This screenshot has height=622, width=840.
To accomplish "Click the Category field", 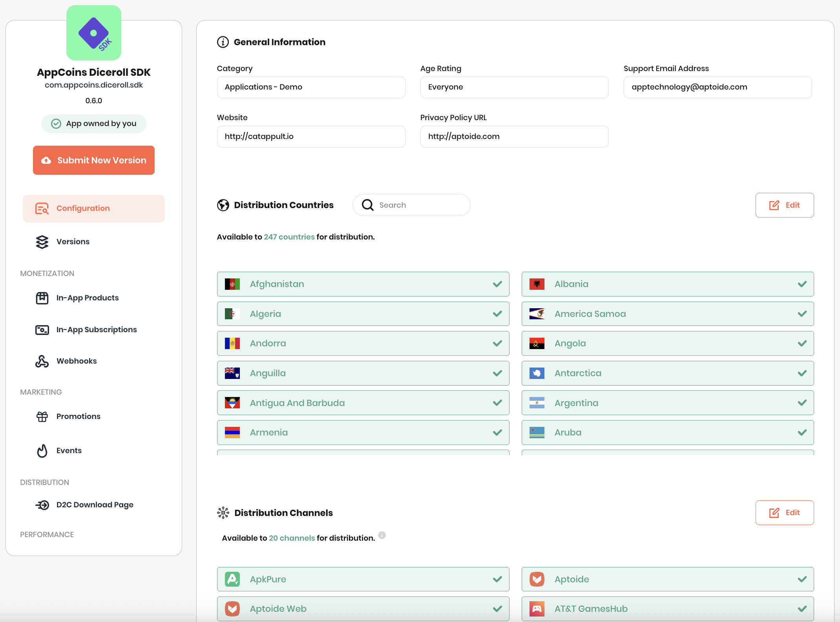I will click(311, 87).
